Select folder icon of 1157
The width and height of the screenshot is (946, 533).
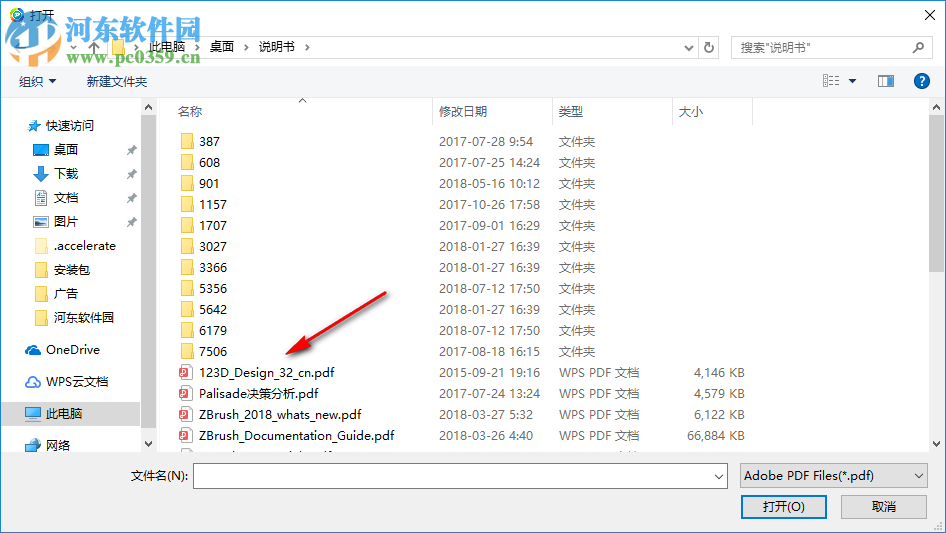click(x=187, y=205)
